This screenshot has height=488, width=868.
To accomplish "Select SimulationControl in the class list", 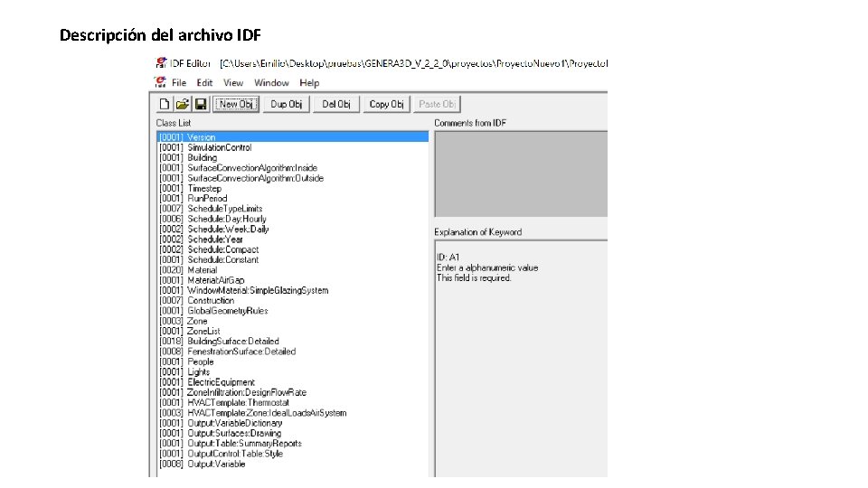I will (x=293, y=147).
